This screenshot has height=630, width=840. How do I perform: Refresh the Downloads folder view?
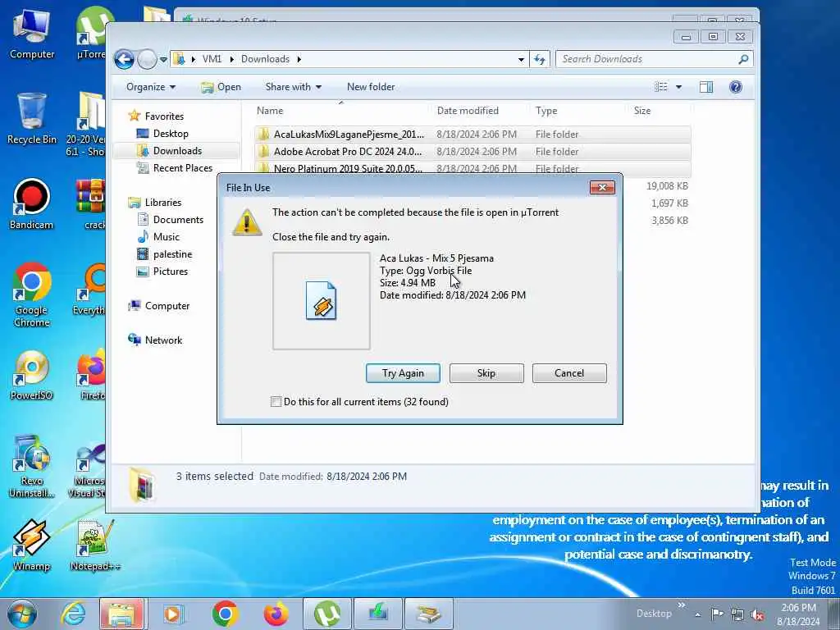pyautogui.click(x=540, y=59)
